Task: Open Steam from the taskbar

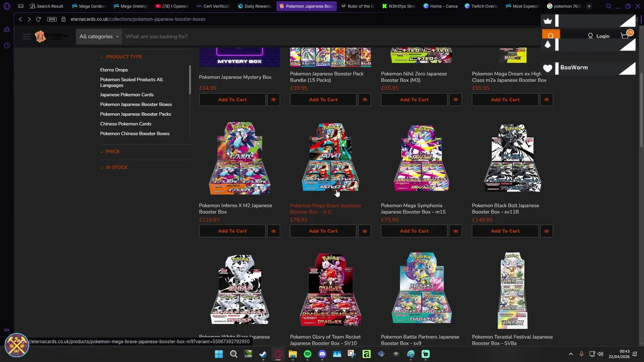Action: [x=263, y=354]
